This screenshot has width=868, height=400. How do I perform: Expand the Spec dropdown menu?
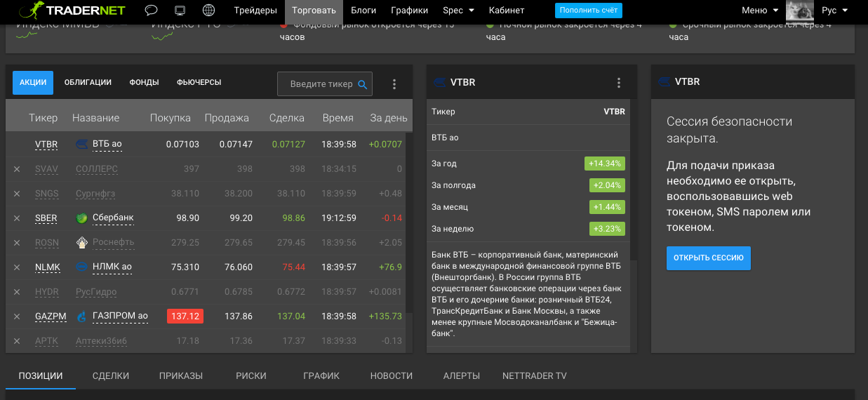[x=459, y=11]
